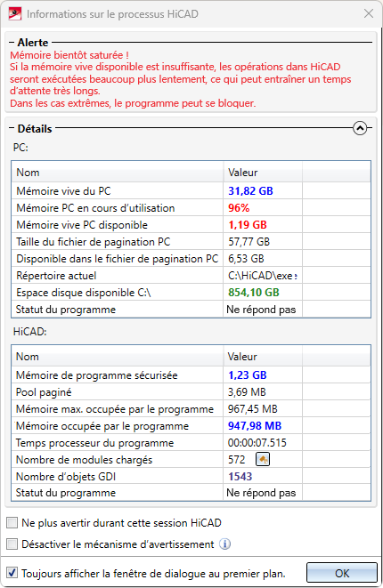The height and width of the screenshot is (588, 383).
Task: Click the green '854,10 GB' value
Action: (x=254, y=292)
